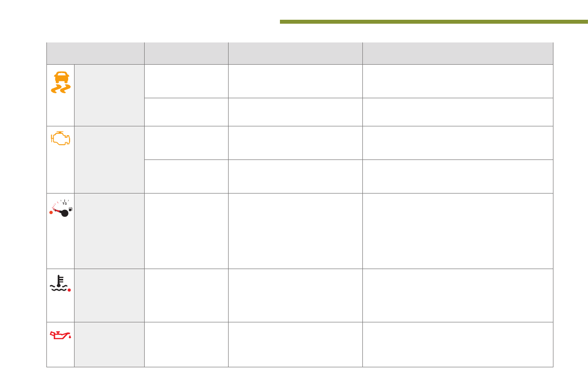
Task: Select gray label cell beside coolant temperature icon
Action: [109, 295]
